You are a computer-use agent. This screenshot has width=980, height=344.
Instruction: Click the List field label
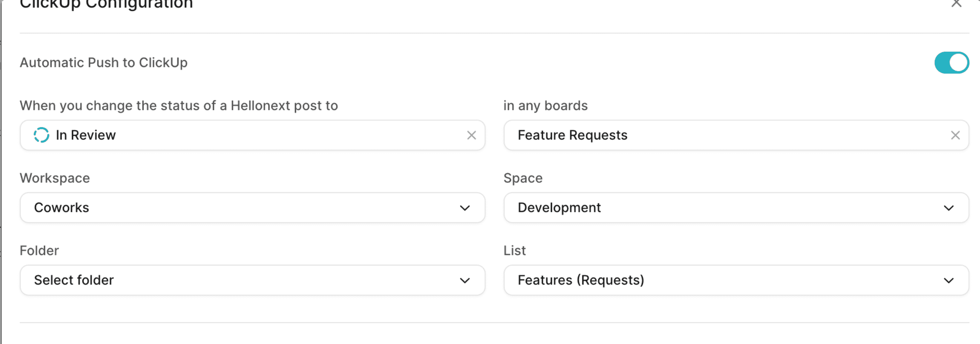[x=515, y=251]
